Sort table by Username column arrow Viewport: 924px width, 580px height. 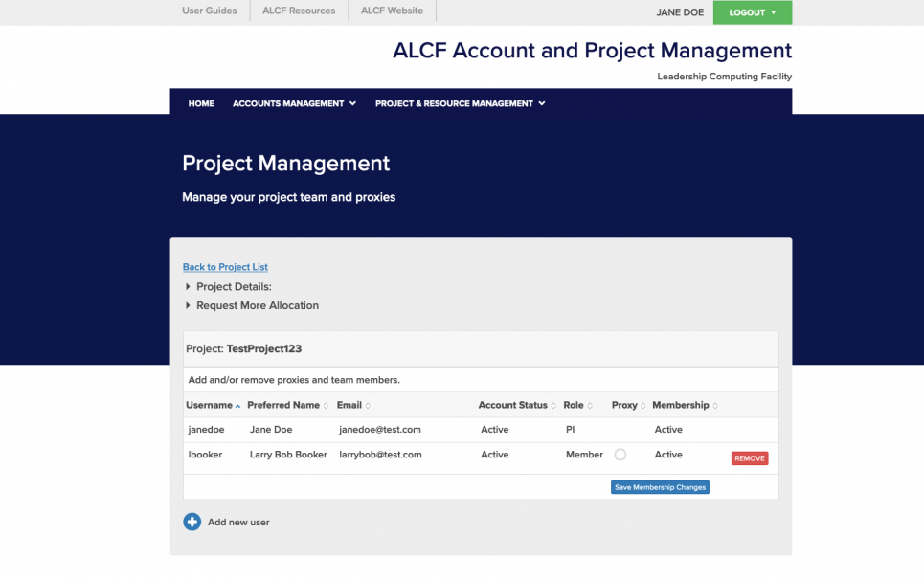(237, 406)
